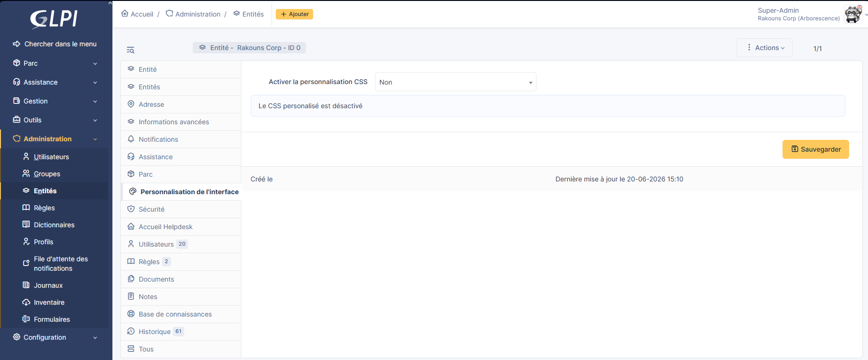
Task: Open the Assistance tab
Action: (x=181, y=157)
